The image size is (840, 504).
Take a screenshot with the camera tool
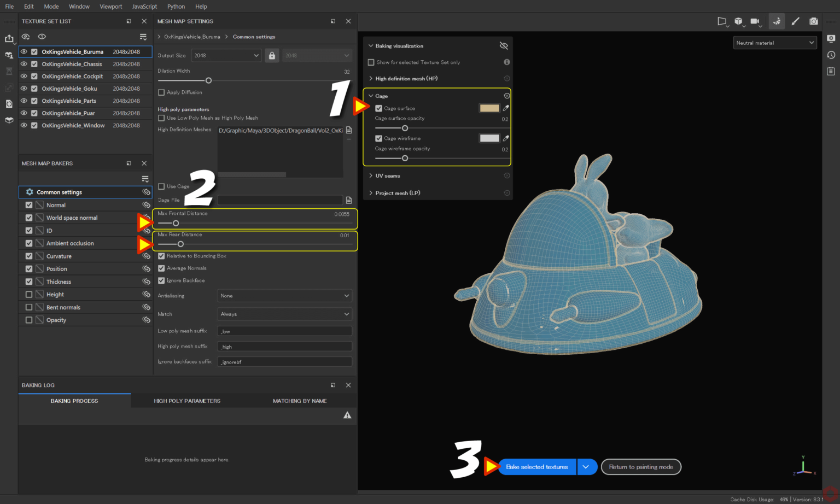(814, 21)
